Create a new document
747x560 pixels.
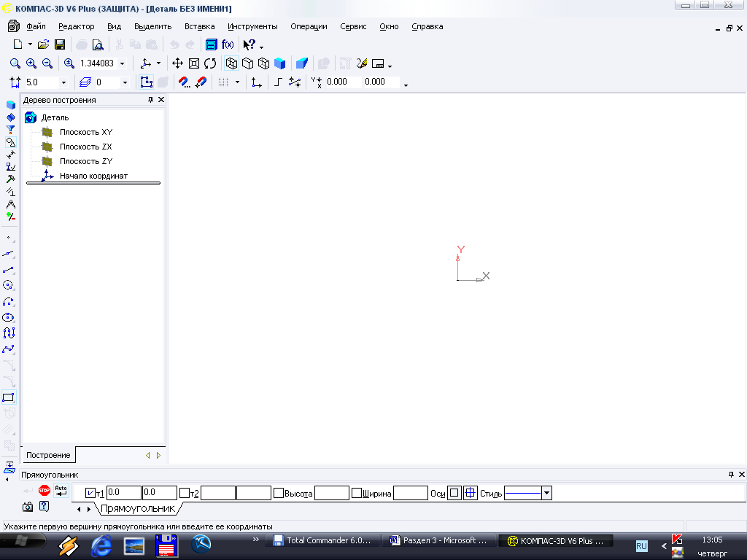[x=18, y=44]
